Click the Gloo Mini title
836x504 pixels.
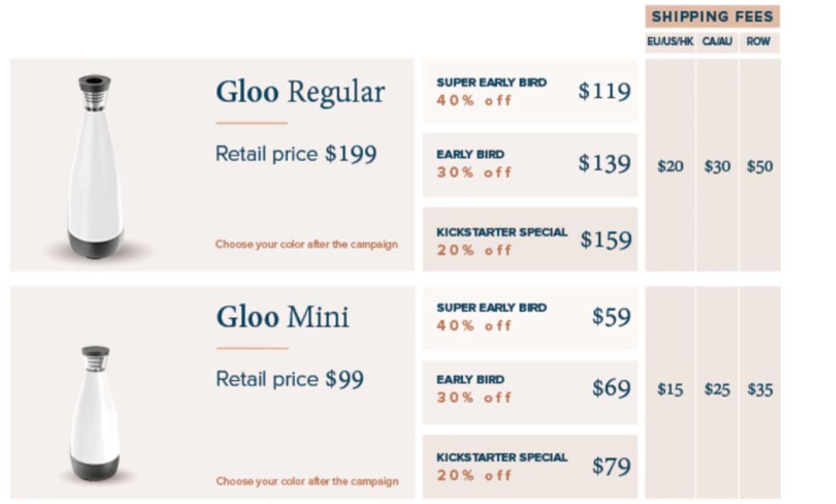coord(282,317)
